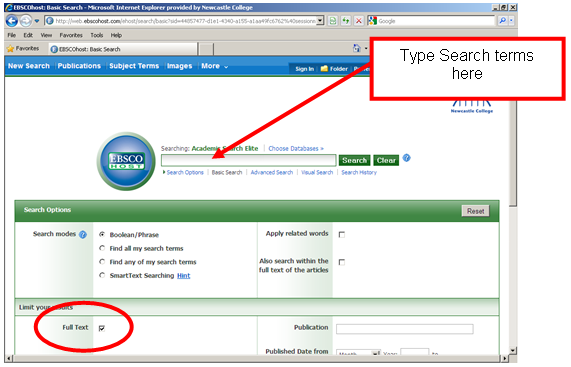Select the EBSCOhost: Basic Search tab
Image resolution: width=571 pixels, height=367 pixels.
(x=123, y=49)
